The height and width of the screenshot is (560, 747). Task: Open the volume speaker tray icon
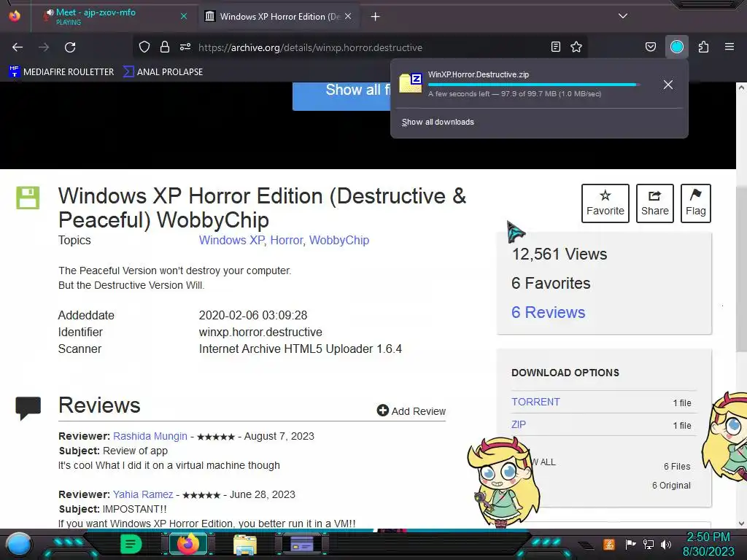(x=666, y=544)
